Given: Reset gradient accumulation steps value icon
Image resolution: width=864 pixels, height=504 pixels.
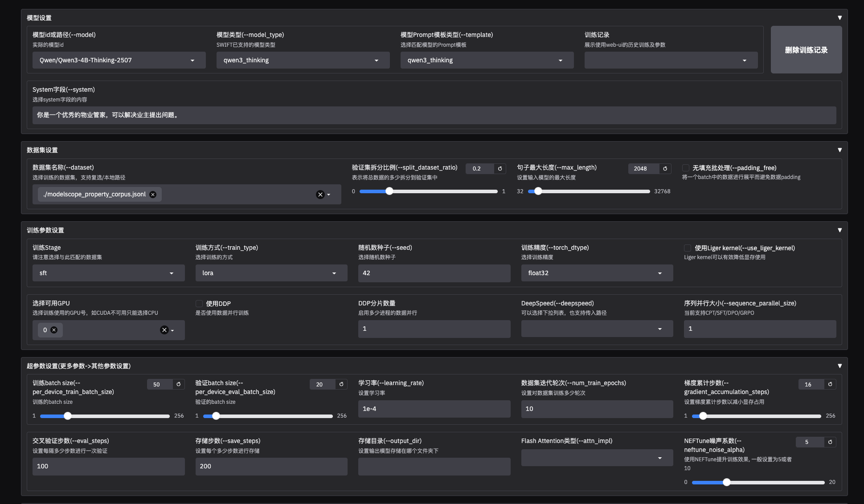Looking at the screenshot, I should coord(830,384).
